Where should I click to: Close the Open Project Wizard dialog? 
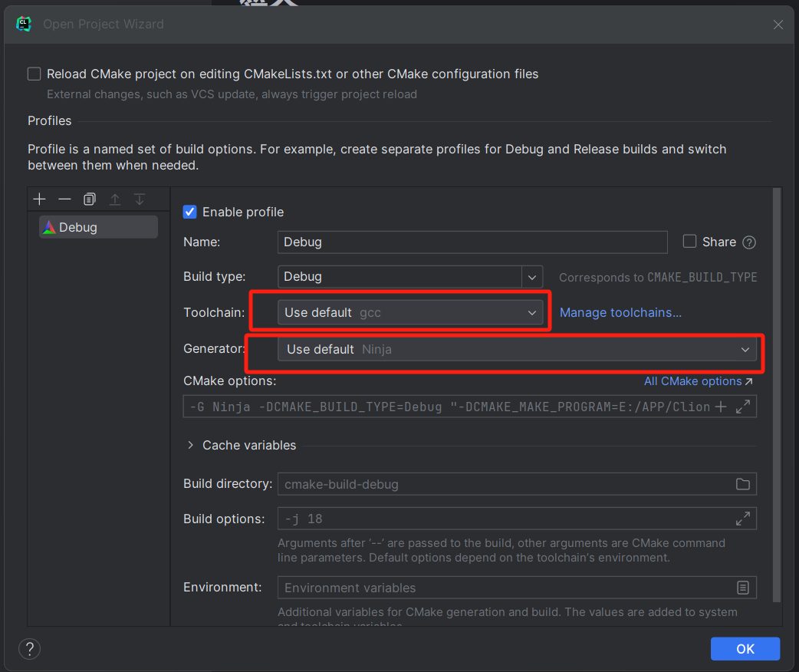pyautogui.click(x=778, y=25)
